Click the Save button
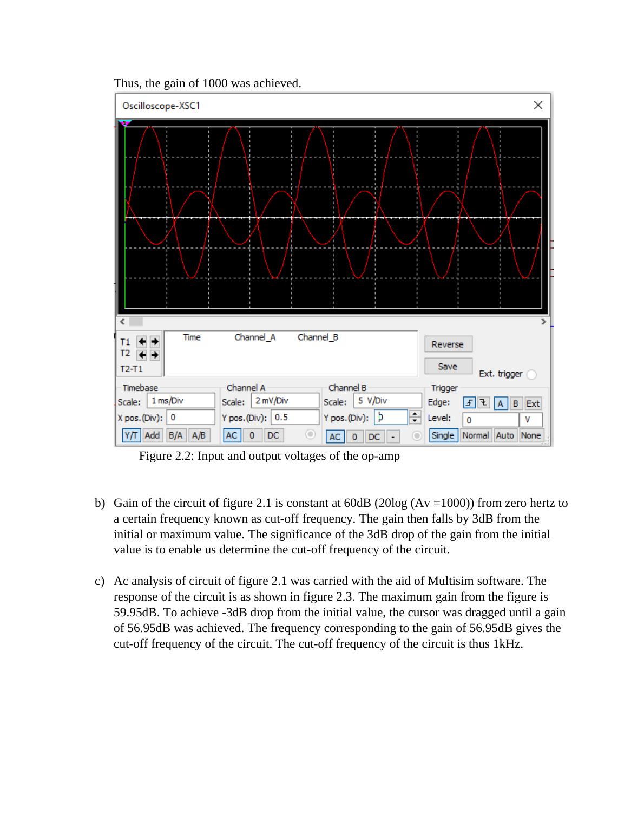Image resolution: width=644 pixels, height=834 pixels. click(x=448, y=367)
